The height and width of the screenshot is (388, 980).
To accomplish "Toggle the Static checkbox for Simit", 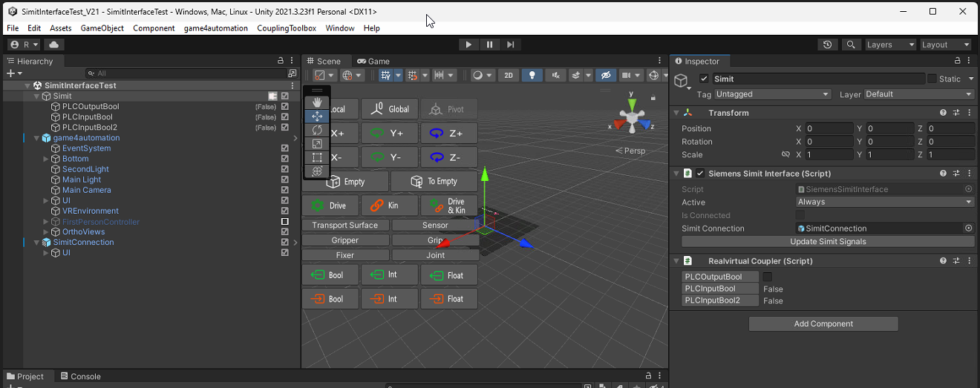I will 932,79.
